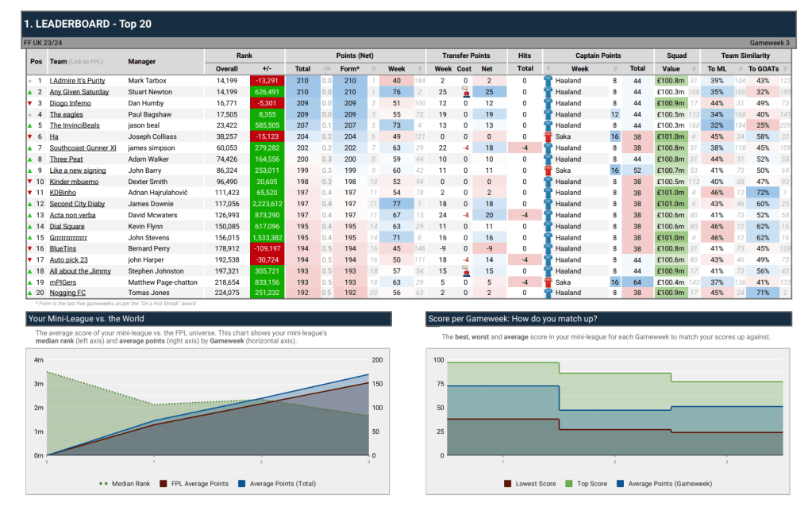Click the Form* column header
812x510 pixels.
coord(349,69)
